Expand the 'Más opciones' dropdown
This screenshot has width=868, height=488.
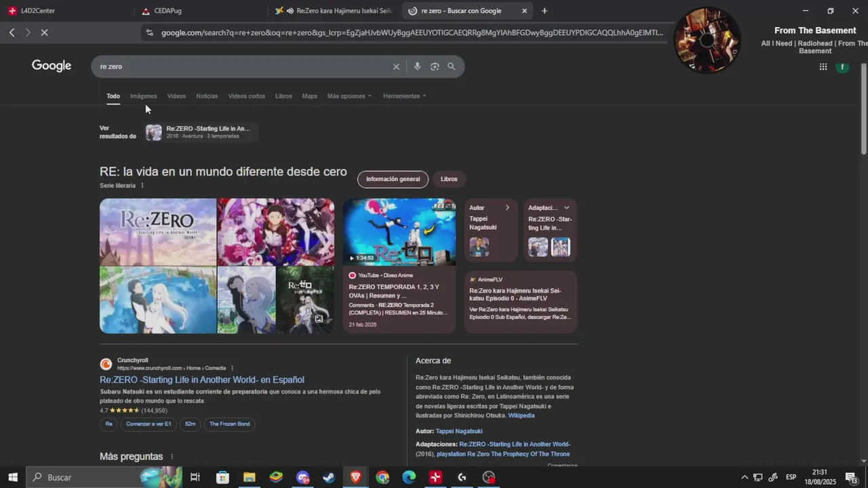[x=349, y=96]
